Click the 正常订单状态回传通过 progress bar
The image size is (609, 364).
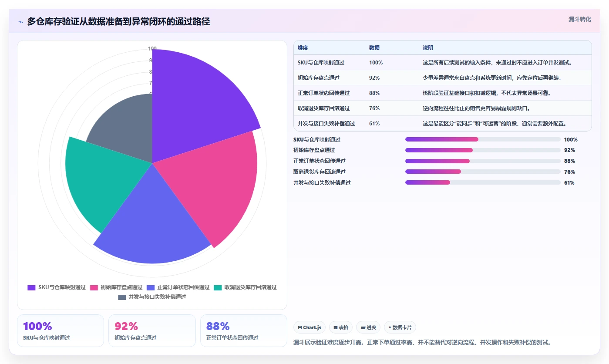(x=483, y=161)
